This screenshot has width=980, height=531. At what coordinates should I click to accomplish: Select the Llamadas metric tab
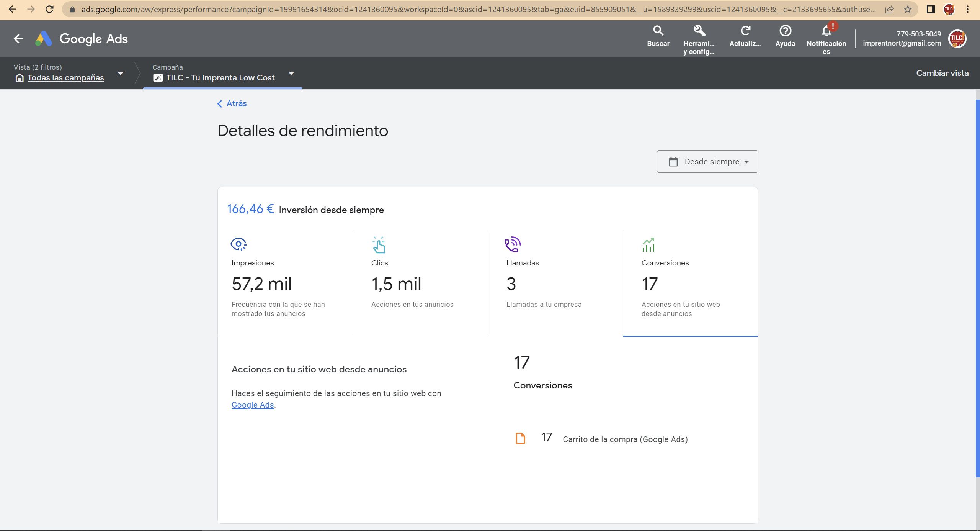point(555,284)
